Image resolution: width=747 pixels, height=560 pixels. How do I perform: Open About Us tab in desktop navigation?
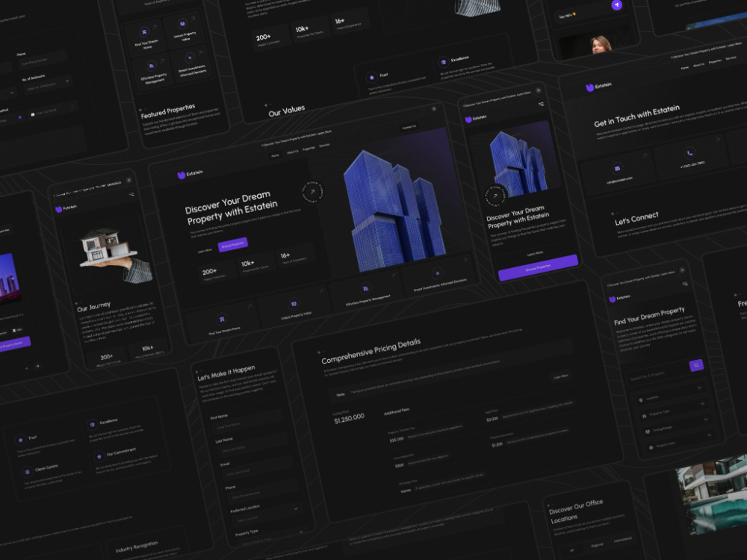coord(293,152)
